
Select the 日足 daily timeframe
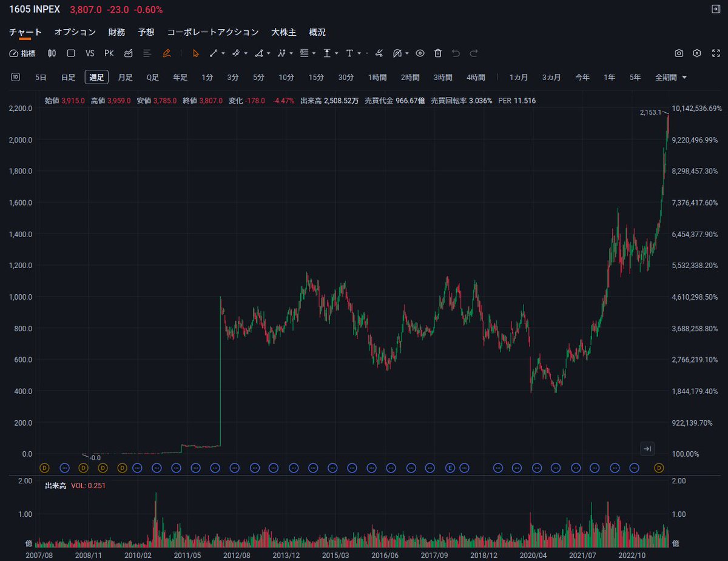(69, 77)
